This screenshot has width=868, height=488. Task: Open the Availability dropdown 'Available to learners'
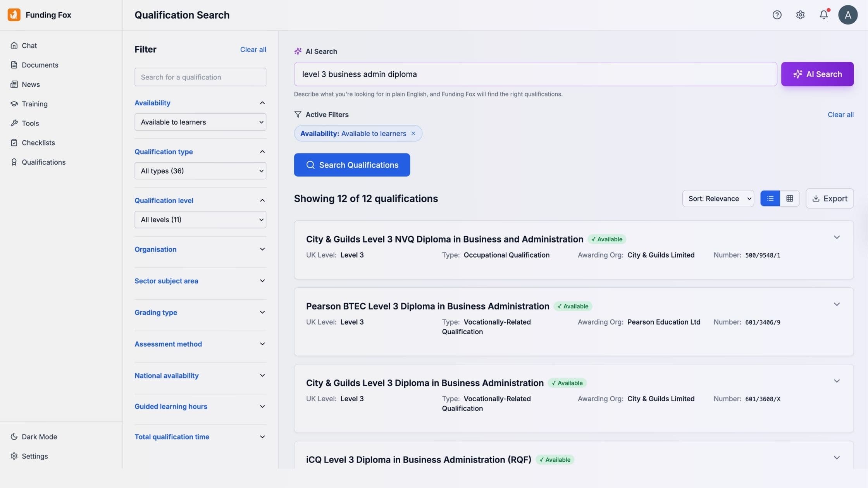200,122
